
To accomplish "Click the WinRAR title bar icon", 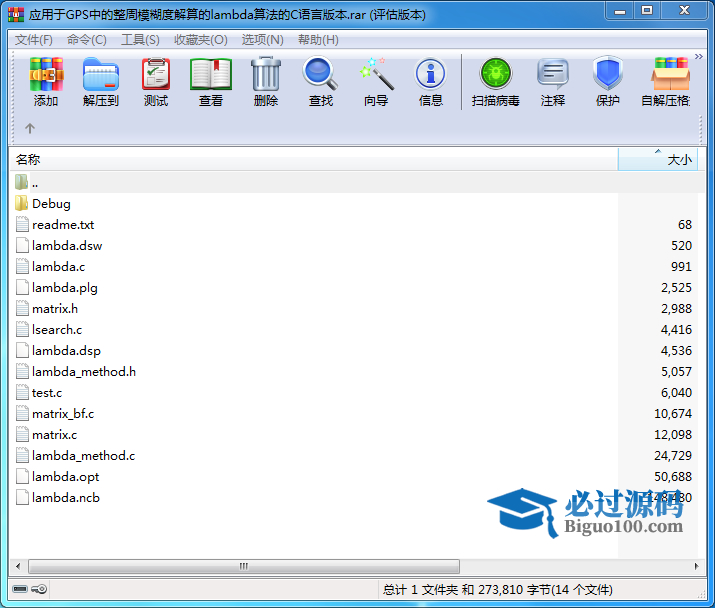I will (16, 15).
